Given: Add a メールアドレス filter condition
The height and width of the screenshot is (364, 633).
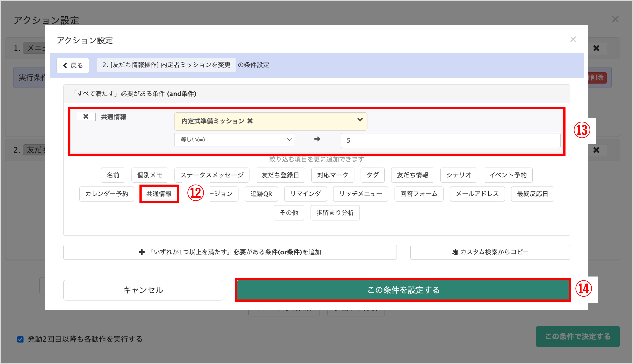Looking at the screenshot, I should (x=477, y=194).
